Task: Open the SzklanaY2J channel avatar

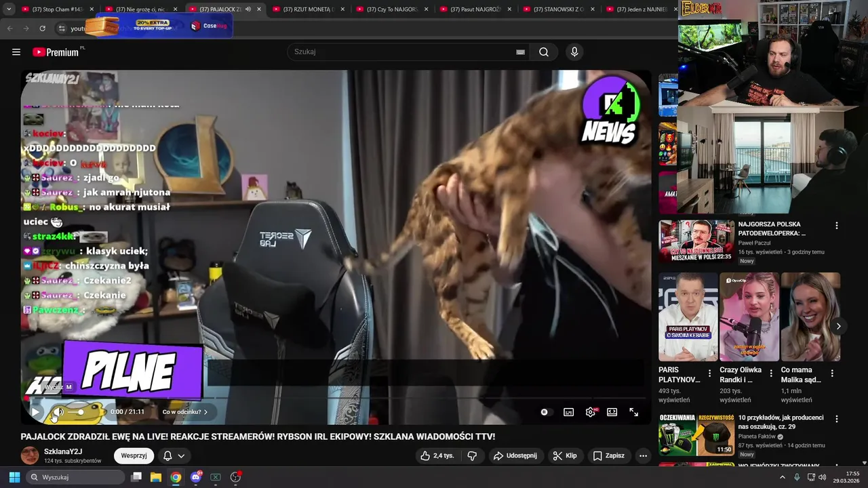Action: 30,455
